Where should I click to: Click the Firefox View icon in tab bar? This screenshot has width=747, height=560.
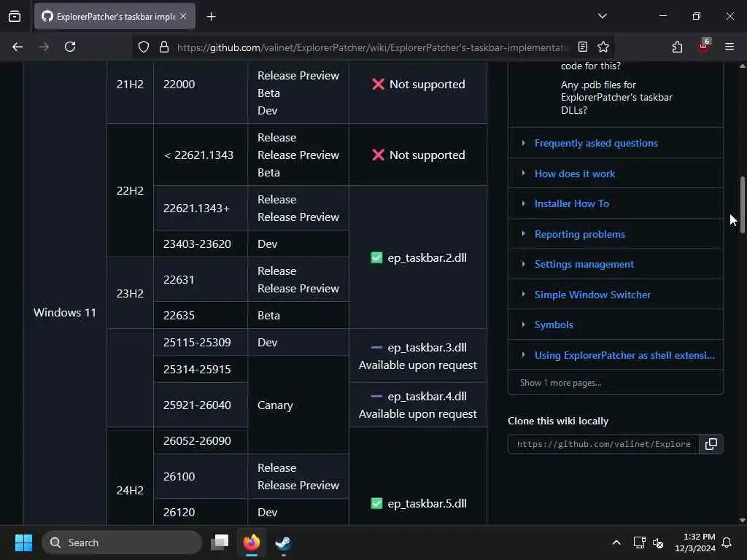15,17
